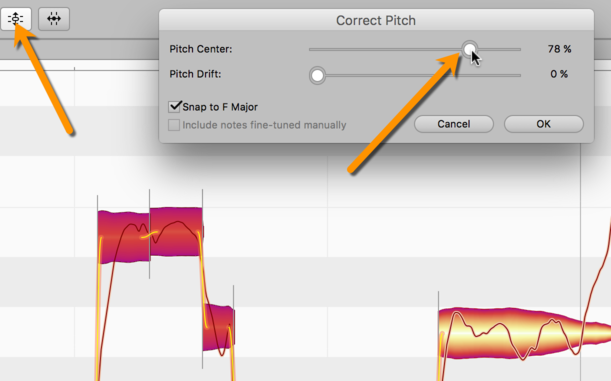The width and height of the screenshot is (611, 381).
Task: Select the small lower magenta note blob
Action: pos(218,327)
